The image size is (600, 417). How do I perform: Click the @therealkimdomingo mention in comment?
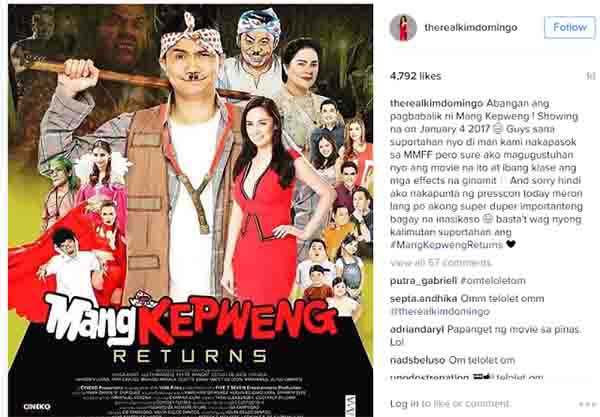440,311
